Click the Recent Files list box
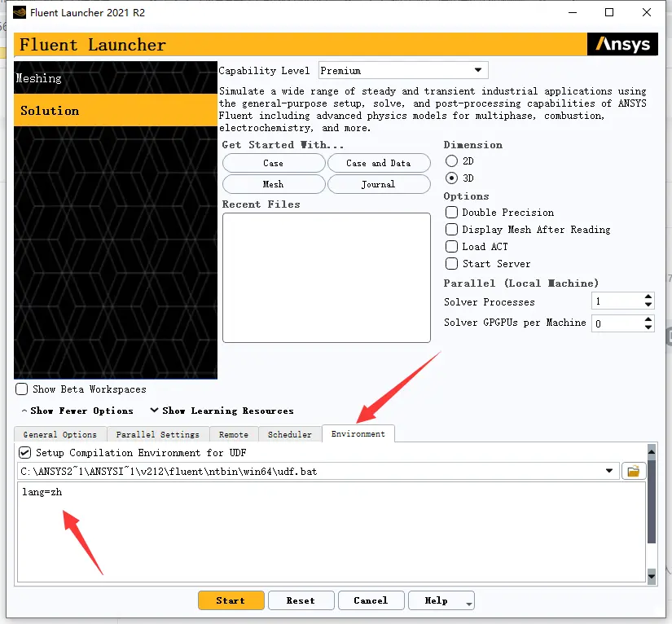The image size is (672, 624). 327,278
